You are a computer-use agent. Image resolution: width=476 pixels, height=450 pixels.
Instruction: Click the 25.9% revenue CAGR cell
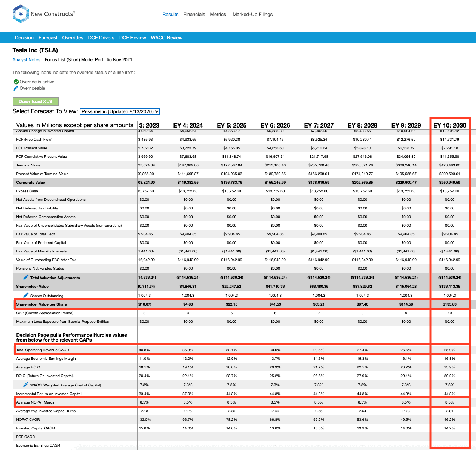click(450, 350)
